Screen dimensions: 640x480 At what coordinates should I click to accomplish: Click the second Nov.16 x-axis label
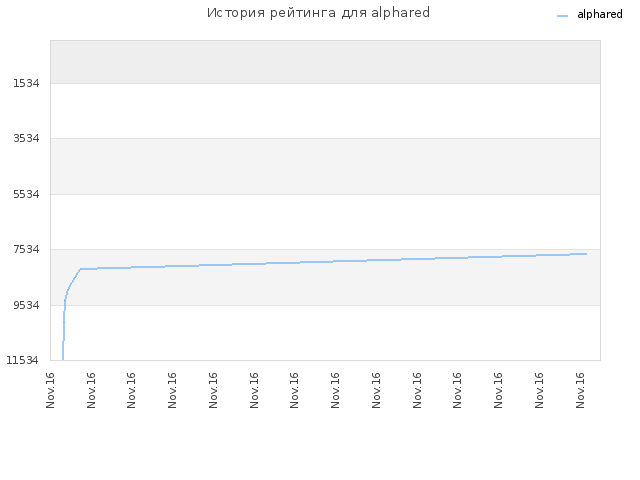(91, 390)
